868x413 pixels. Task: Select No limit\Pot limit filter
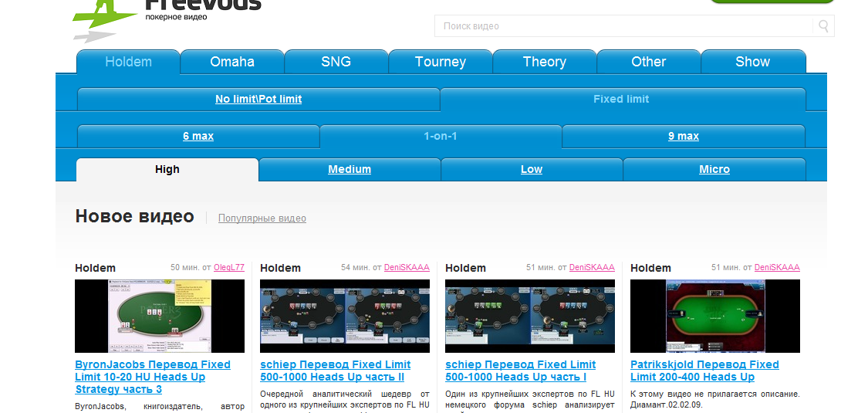click(x=258, y=99)
